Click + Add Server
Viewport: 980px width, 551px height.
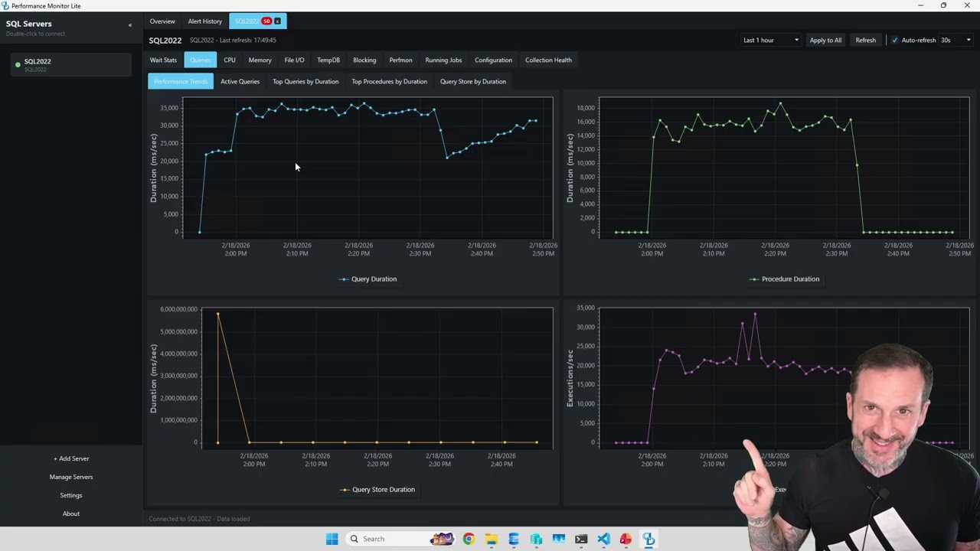coord(71,458)
